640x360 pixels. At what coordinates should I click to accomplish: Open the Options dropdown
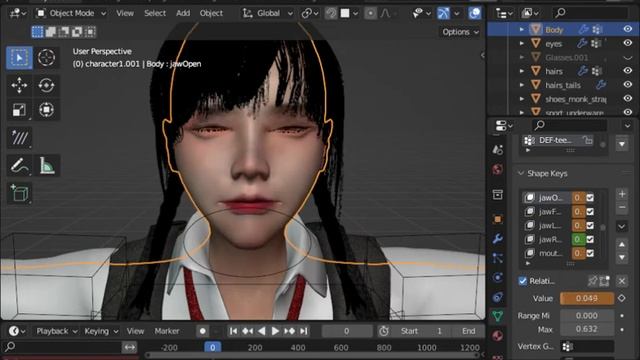[x=460, y=32]
